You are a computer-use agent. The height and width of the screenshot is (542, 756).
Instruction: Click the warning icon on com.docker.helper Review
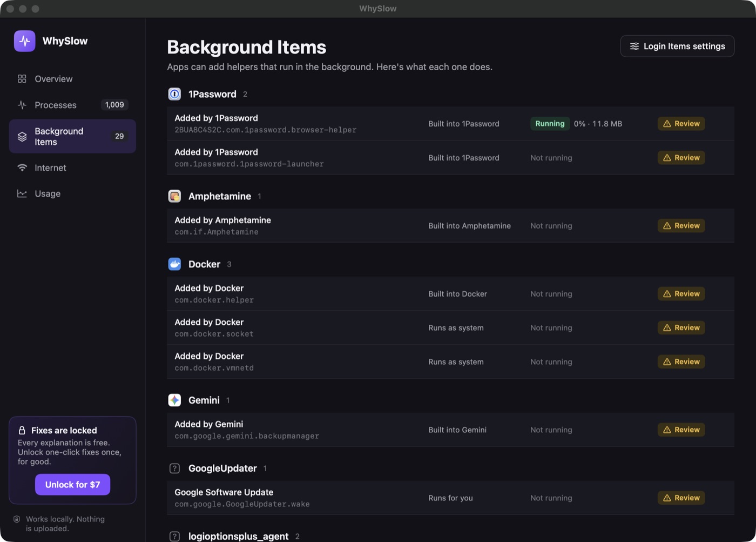tap(667, 294)
